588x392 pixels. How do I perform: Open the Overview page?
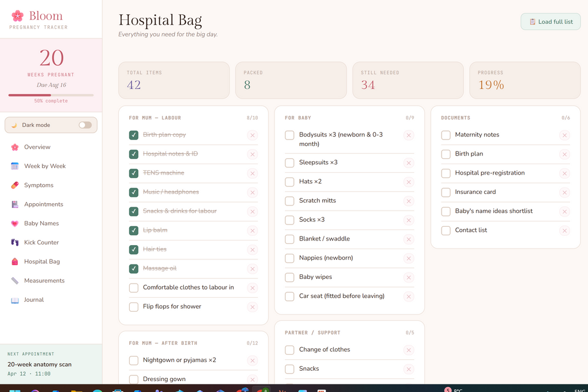click(x=51, y=147)
